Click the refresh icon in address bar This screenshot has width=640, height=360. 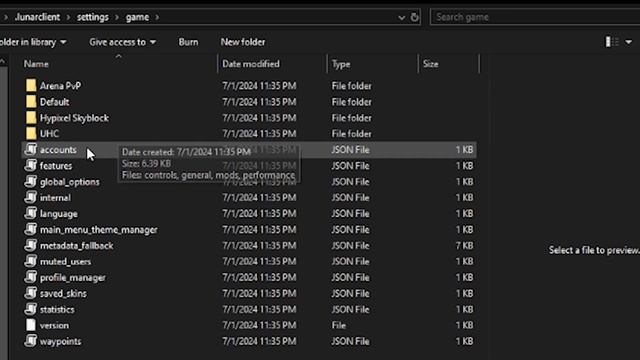coord(414,17)
